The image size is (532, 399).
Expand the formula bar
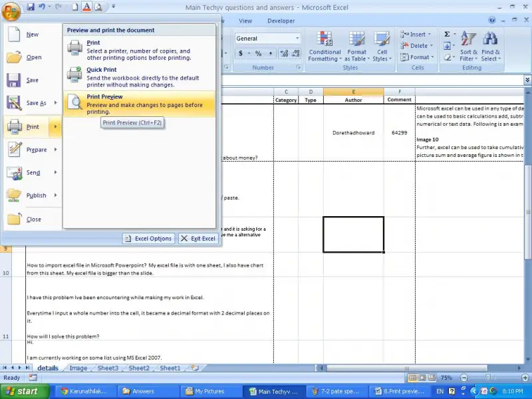pyautogui.click(x=527, y=80)
